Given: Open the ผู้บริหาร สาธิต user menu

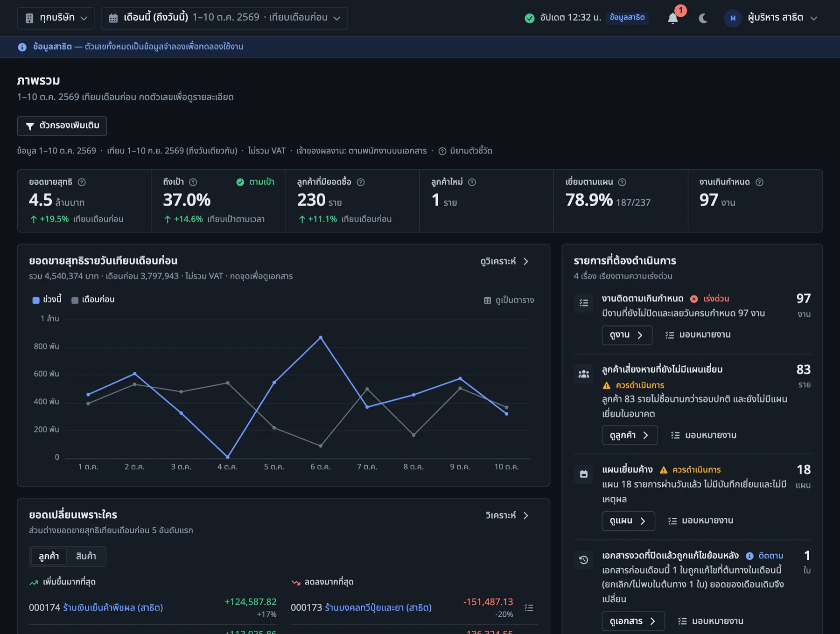Looking at the screenshot, I should tap(771, 18).
